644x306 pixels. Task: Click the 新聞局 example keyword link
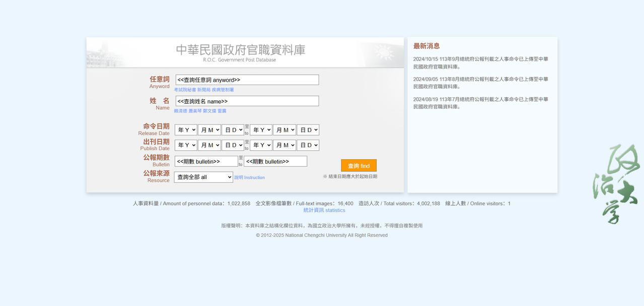[x=204, y=90]
